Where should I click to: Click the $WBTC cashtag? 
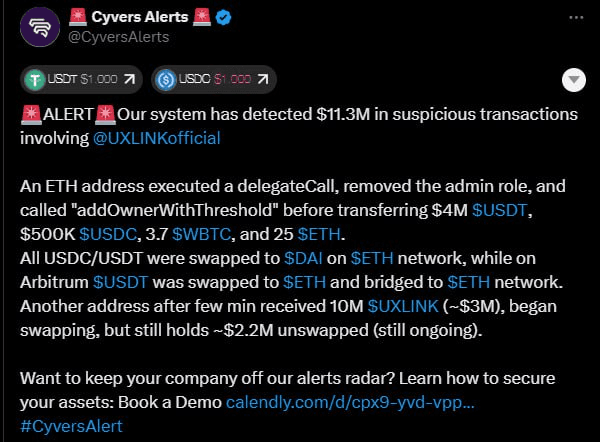click(202, 234)
